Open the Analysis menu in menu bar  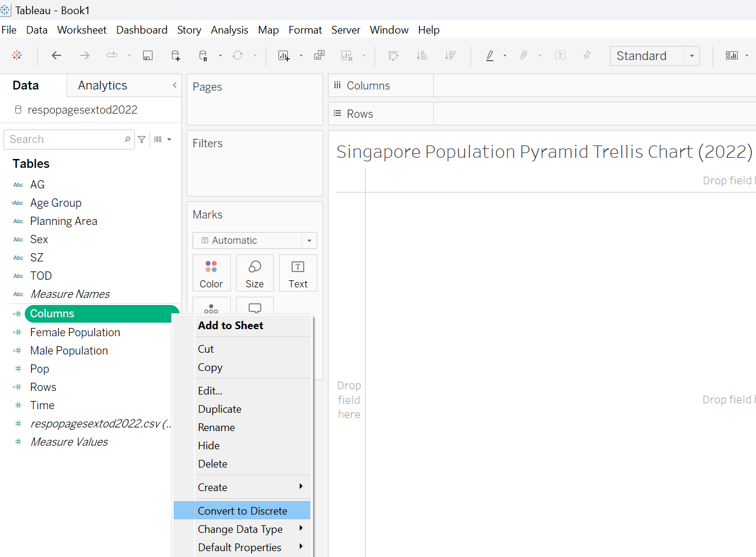[x=229, y=30]
